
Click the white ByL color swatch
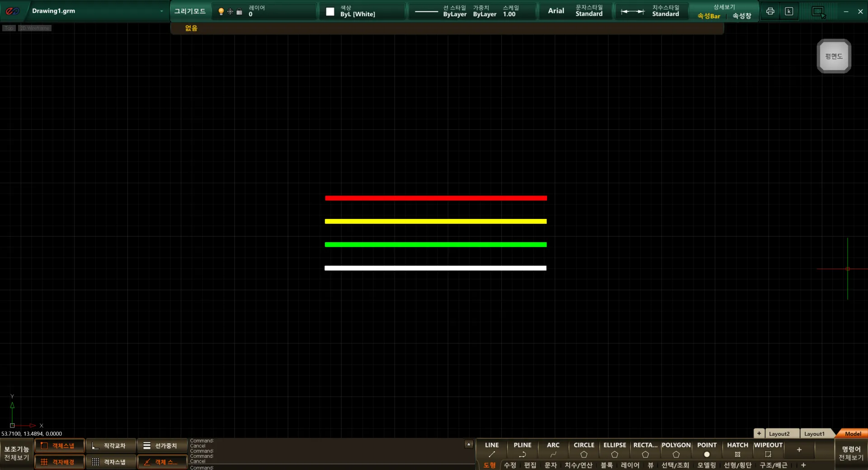[x=330, y=12]
